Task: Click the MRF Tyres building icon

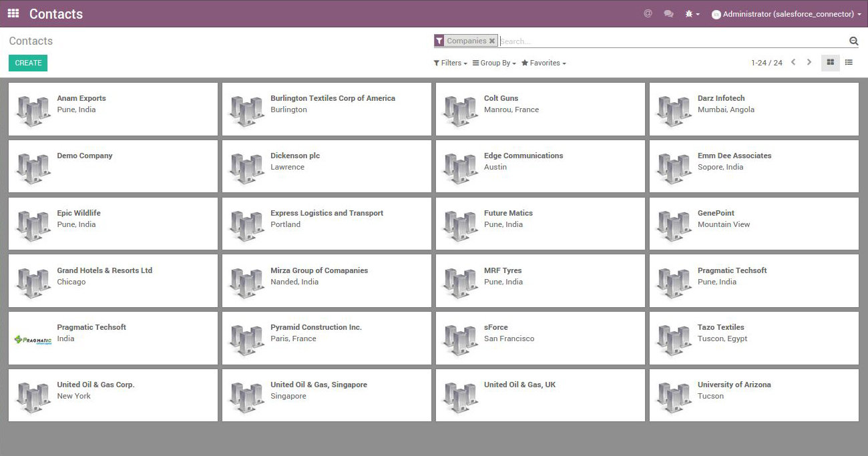Action: 460,284
